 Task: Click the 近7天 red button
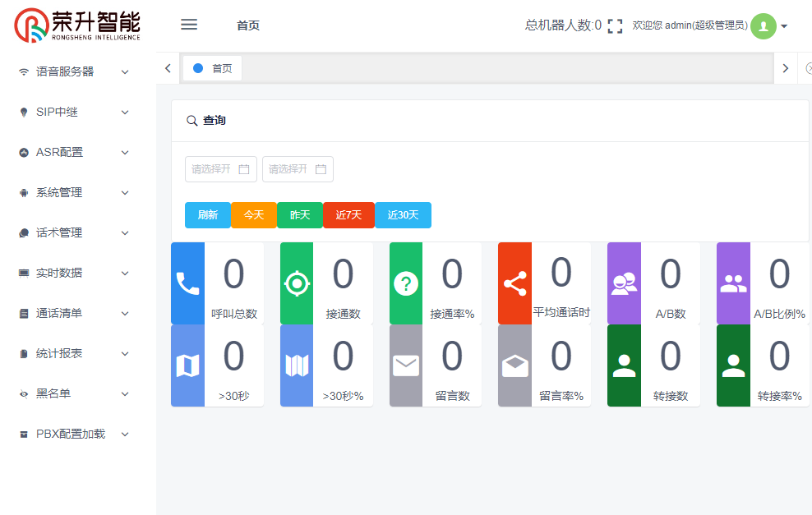(x=348, y=215)
